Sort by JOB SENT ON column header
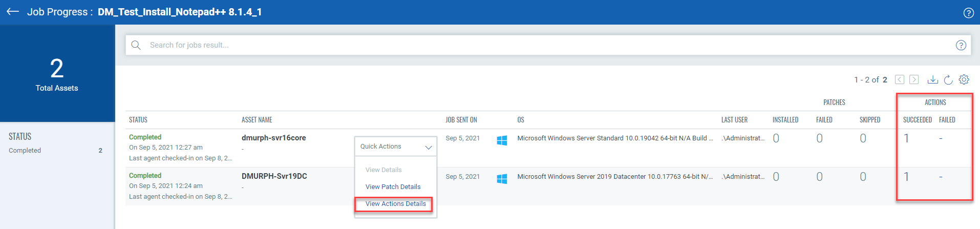This screenshot has height=229, width=980. (461, 120)
